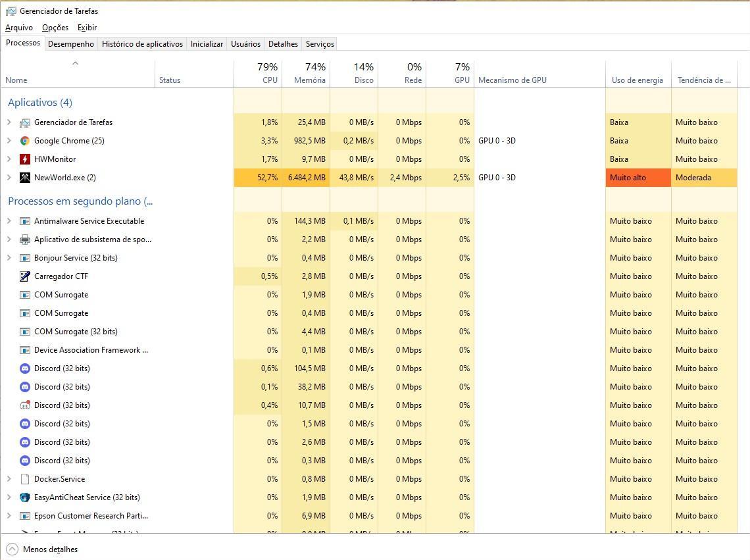Expand the Docker.Service row
The height and width of the screenshot is (560, 750).
pos(9,479)
